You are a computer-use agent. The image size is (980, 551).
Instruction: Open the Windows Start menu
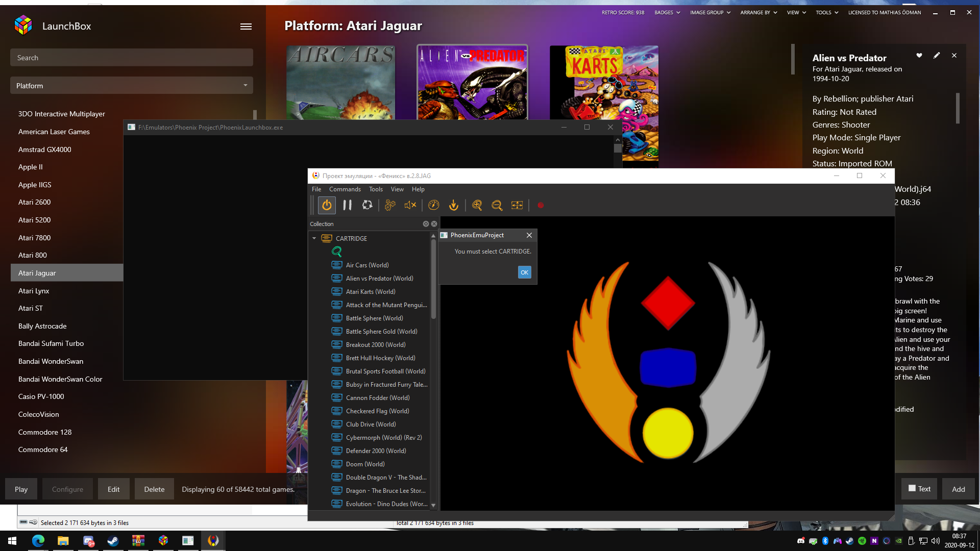tap(12, 541)
